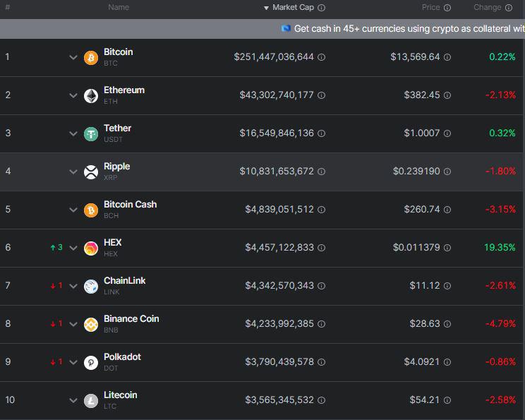
Task: Open the Bitcoin Cash name link
Action: (x=131, y=204)
